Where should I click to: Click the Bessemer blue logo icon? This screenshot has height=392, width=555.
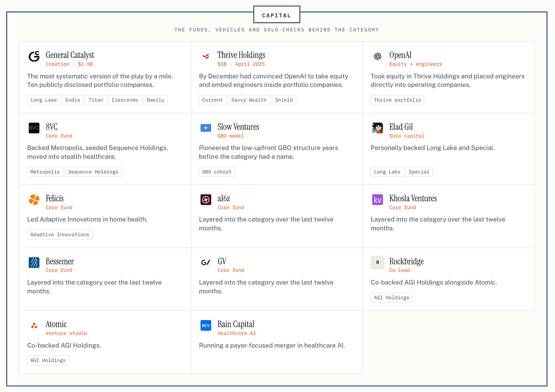(34, 262)
